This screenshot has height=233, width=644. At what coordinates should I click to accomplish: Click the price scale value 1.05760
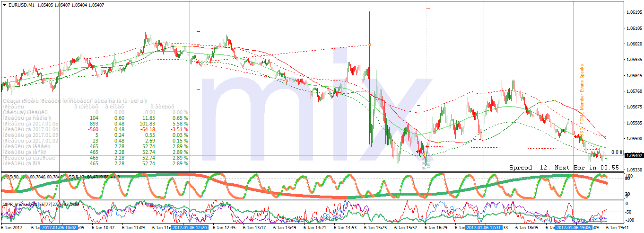[634, 91]
